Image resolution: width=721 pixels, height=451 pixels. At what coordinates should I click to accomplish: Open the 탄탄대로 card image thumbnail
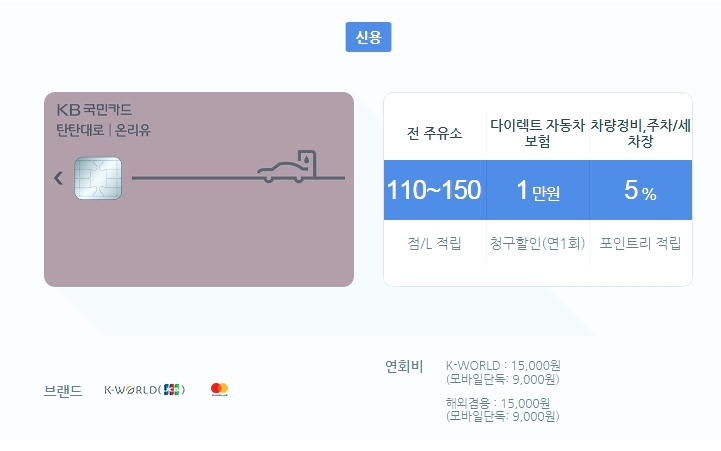pyautogui.click(x=199, y=189)
